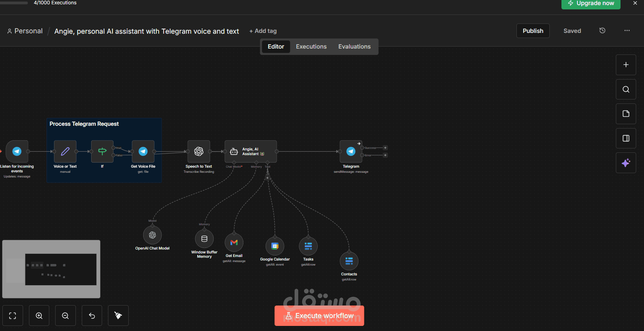Add a tag to the workflow
This screenshot has height=331, width=644.
tap(263, 31)
